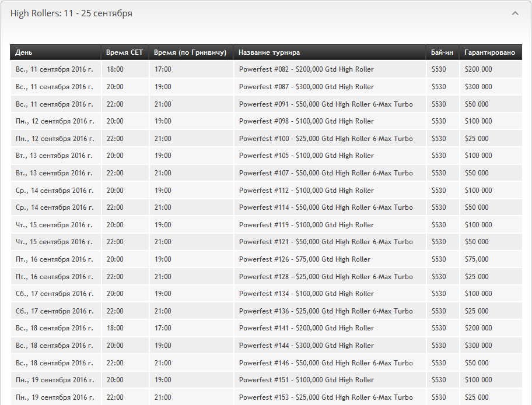Screen dimensions: 532x405
Task: Select Powerfest #100 6-Max Turbo tournament name
Action: pyautogui.click(x=325, y=139)
